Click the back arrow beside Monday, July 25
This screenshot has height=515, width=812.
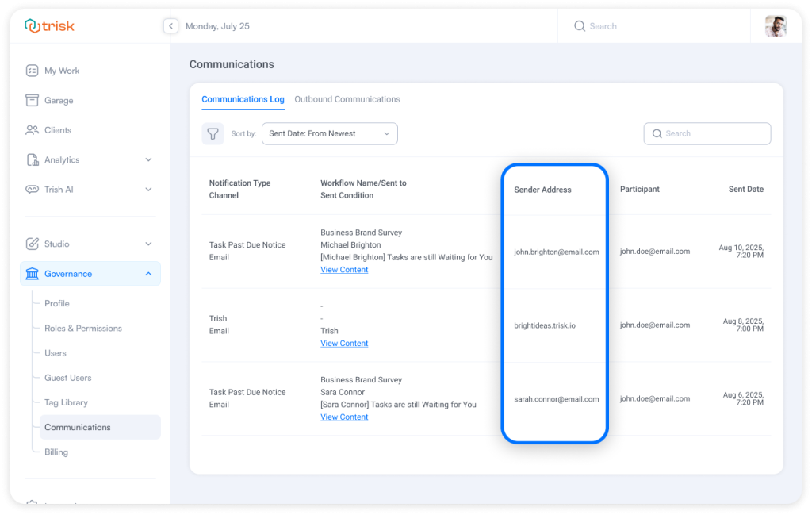coord(170,25)
